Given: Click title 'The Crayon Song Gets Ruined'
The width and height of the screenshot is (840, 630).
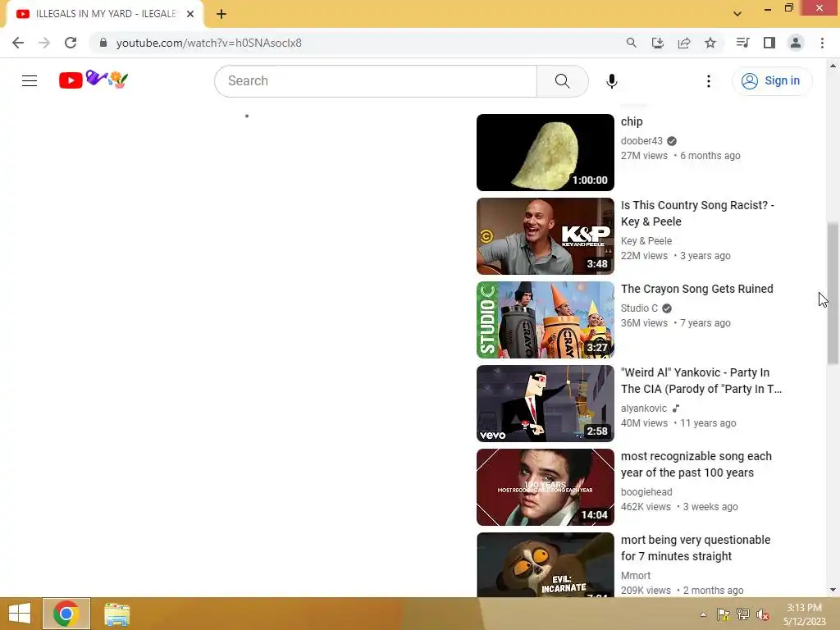Looking at the screenshot, I should (x=697, y=289).
